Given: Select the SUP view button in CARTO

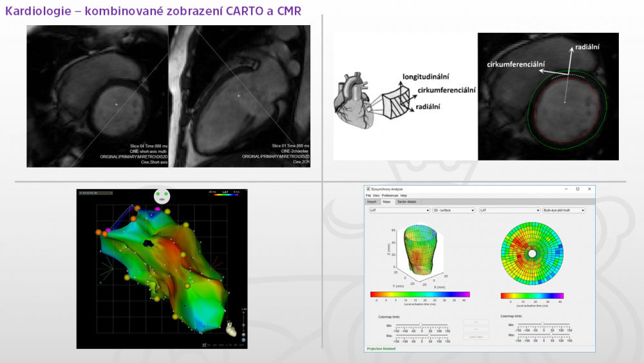Looking at the screenshot, I should click(241, 345).
